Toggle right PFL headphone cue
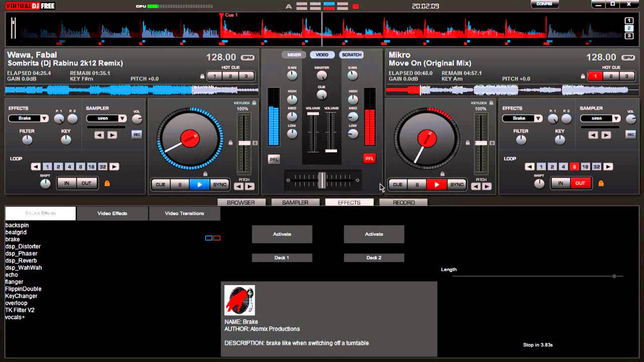 (369, 158)
